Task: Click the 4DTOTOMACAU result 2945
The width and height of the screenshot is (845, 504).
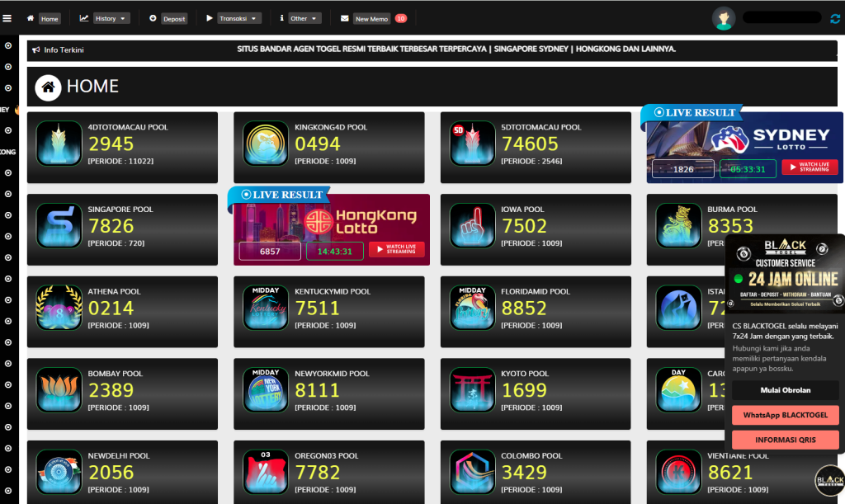Action: point(111,144)
